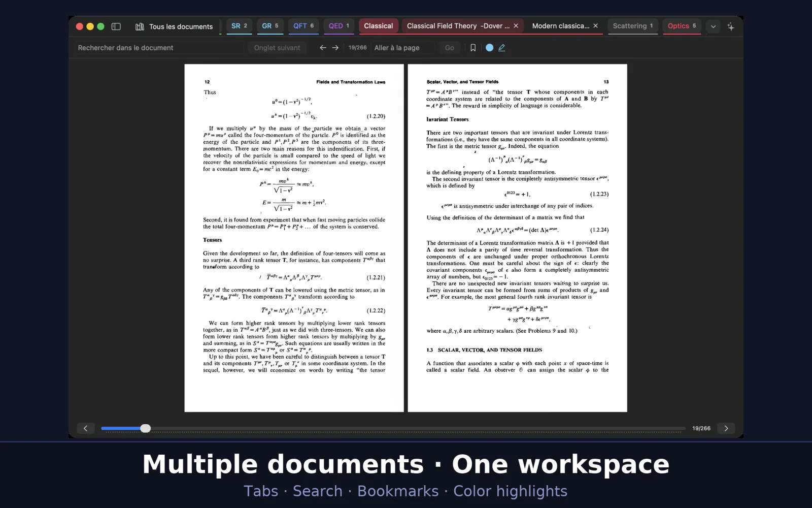Viewport: 812px width, 508px height.
Task: Close the Modern classica... tab
Action: pyautogui.click(x=595, y=26)
